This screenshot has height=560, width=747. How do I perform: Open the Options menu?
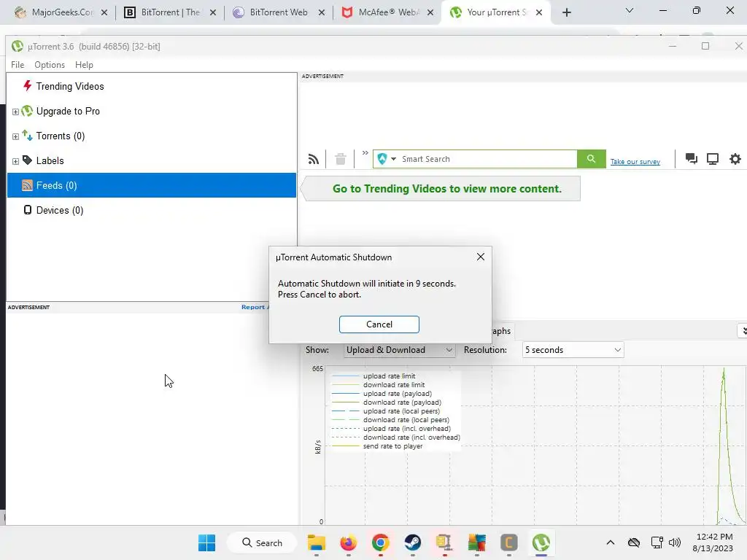50,65
